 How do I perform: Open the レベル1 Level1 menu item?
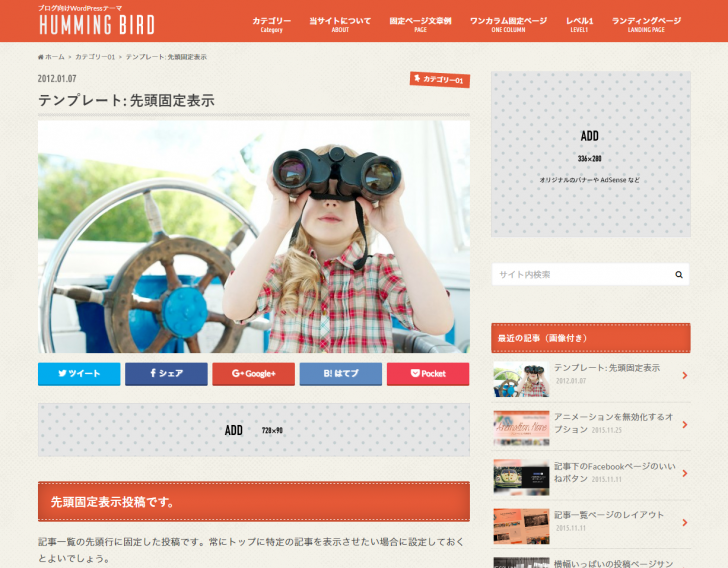(579, 25)
